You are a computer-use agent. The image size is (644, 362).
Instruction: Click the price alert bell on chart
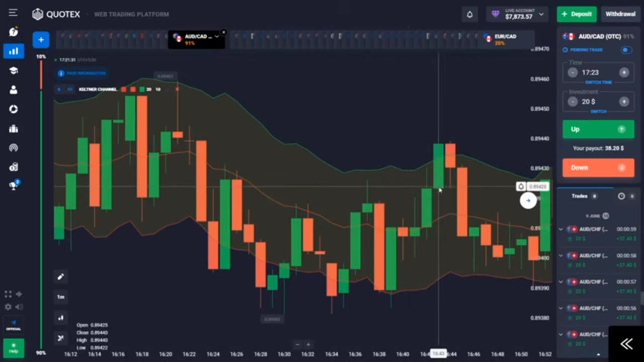521,187
